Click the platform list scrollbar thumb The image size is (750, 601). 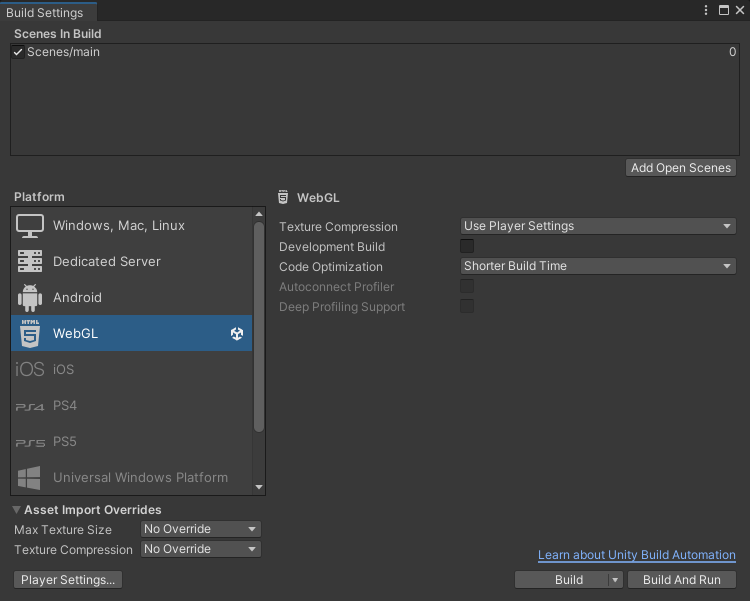click(x=259, y=327)
